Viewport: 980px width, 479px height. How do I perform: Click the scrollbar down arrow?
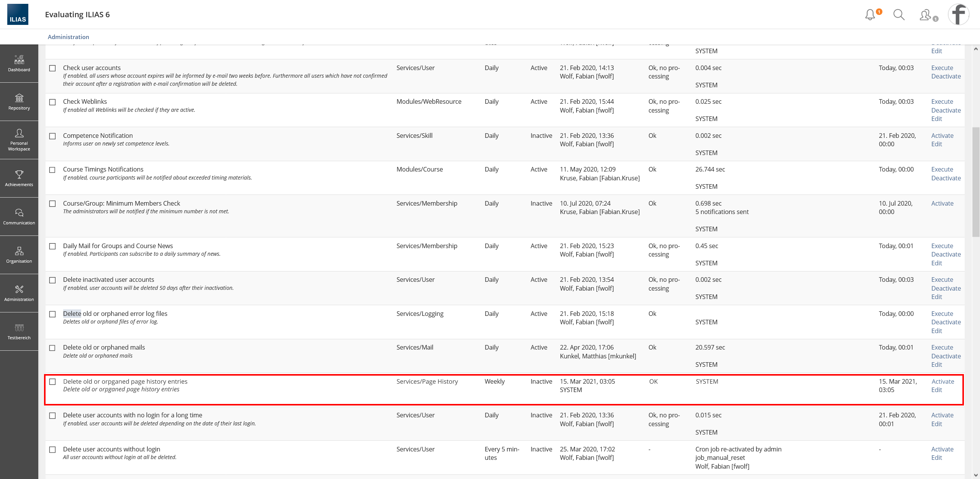976,475
